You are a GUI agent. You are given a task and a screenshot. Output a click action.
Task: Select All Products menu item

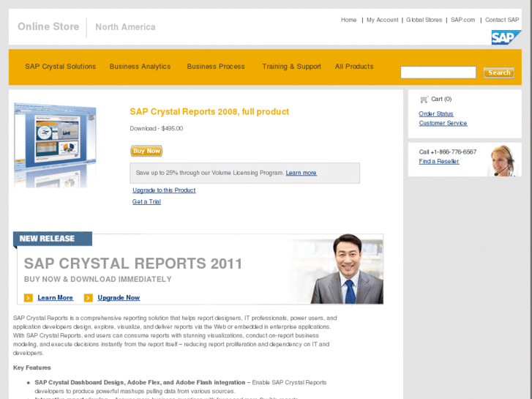click(354, 67)
